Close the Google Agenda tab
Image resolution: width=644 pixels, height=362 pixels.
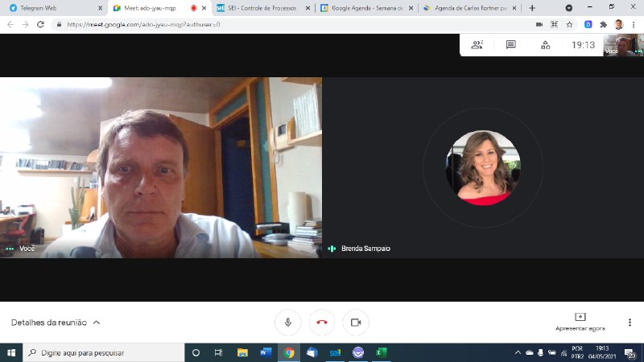411,8
